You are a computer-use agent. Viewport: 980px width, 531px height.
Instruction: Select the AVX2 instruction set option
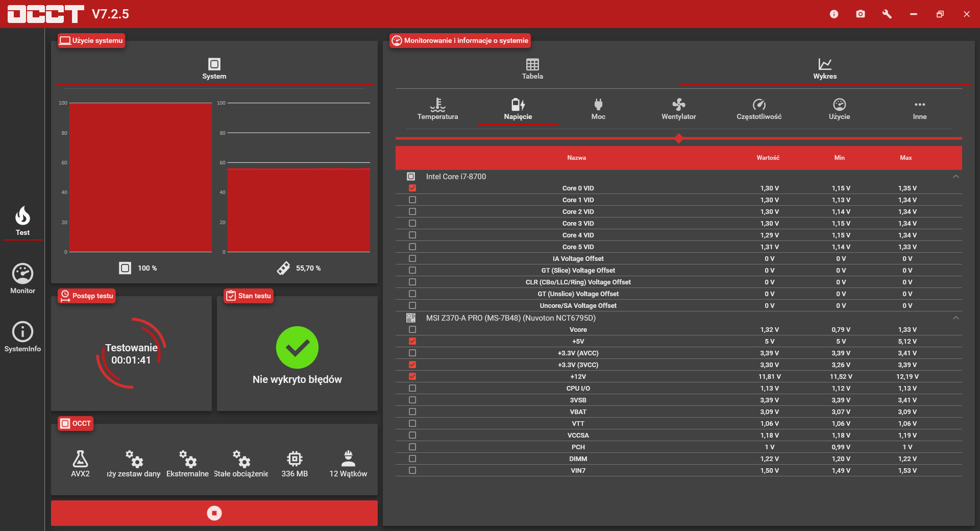pyautogui.click(x=80, y=464)
